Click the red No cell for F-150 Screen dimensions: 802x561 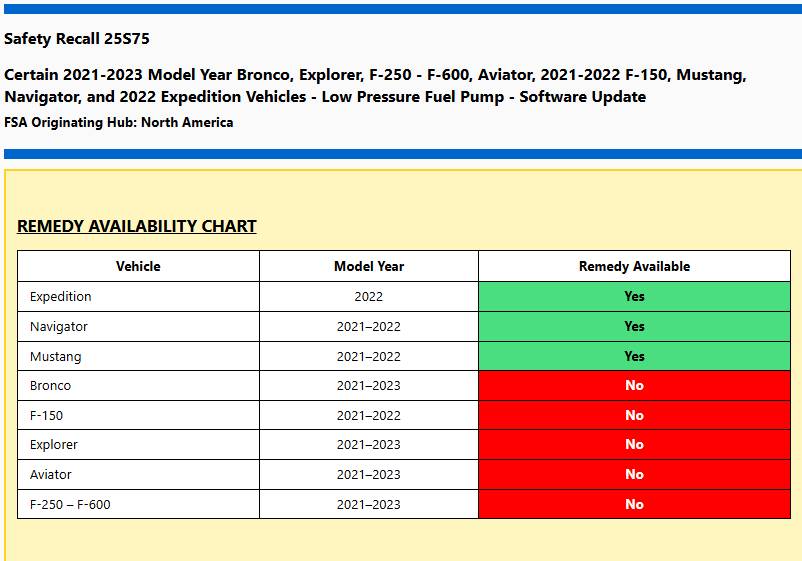(x=634, y=415)
